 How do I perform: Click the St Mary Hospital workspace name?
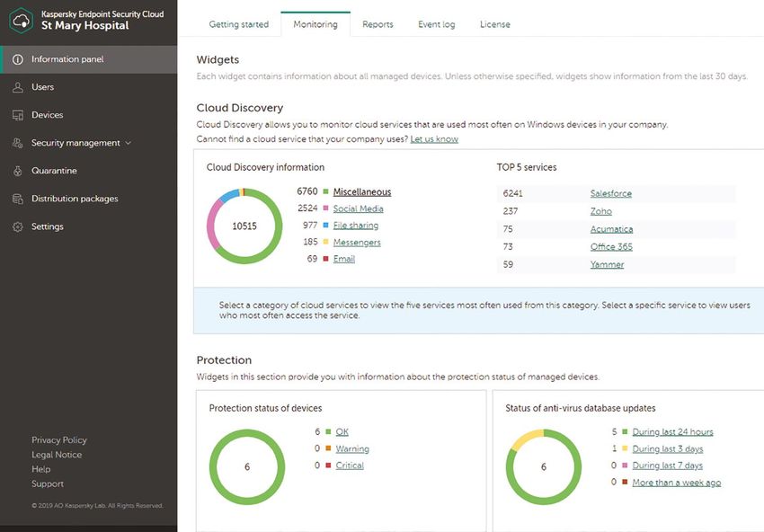pos(84,26)
